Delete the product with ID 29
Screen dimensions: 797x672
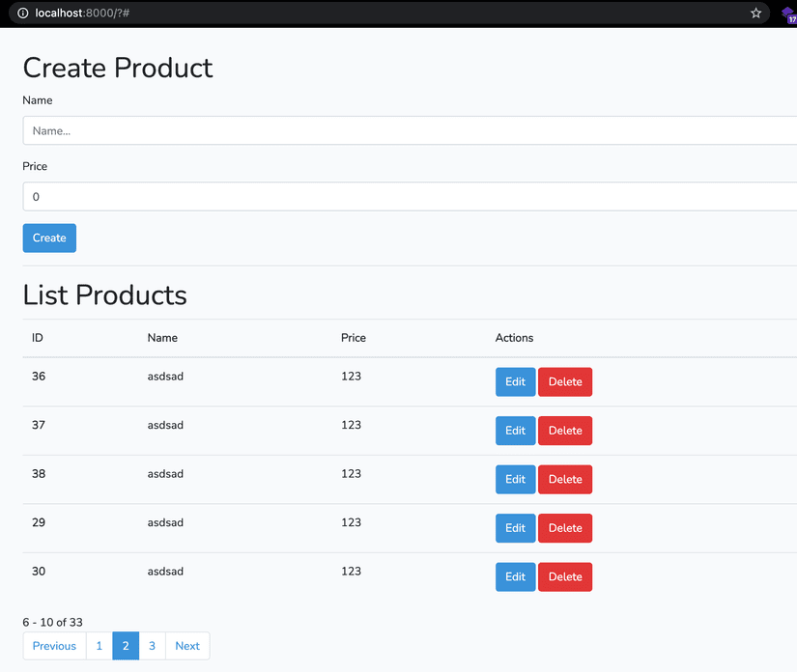click(x=564, y=528)
